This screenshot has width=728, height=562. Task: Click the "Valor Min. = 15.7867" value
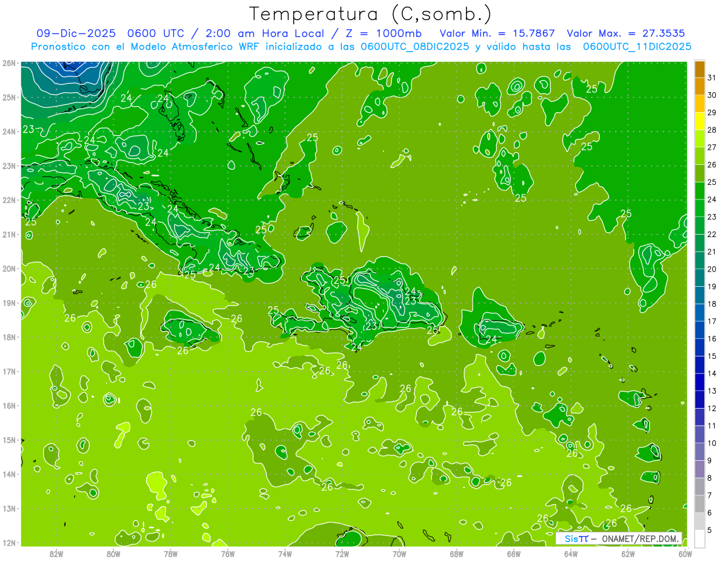497,33
